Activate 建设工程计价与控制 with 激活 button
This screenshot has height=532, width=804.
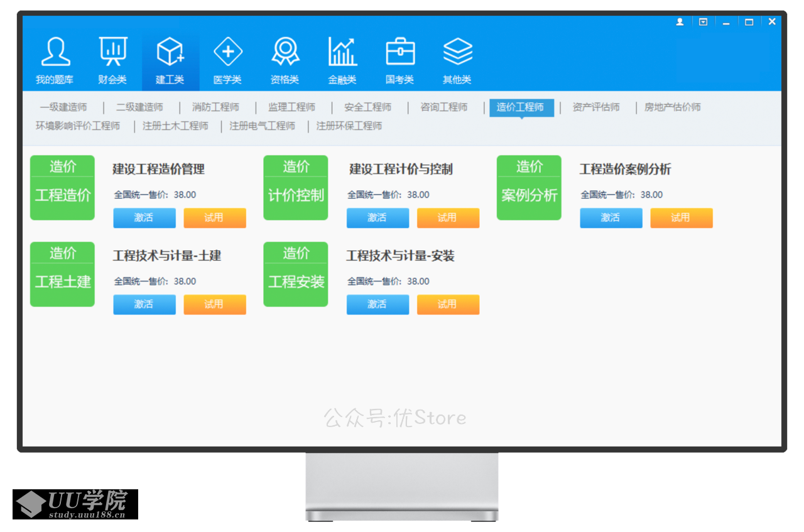coord(378,218)
